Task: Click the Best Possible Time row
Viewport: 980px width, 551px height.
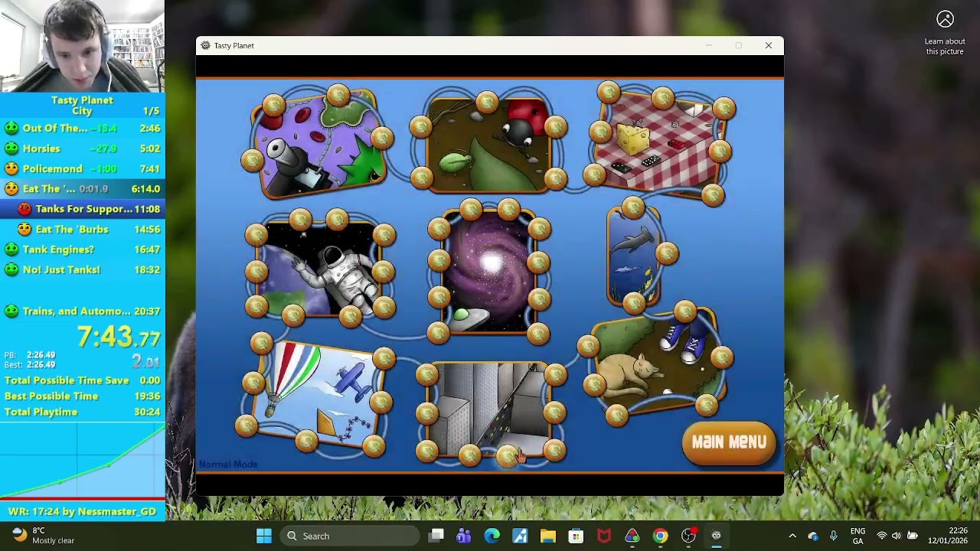Action: click(82, 396)
